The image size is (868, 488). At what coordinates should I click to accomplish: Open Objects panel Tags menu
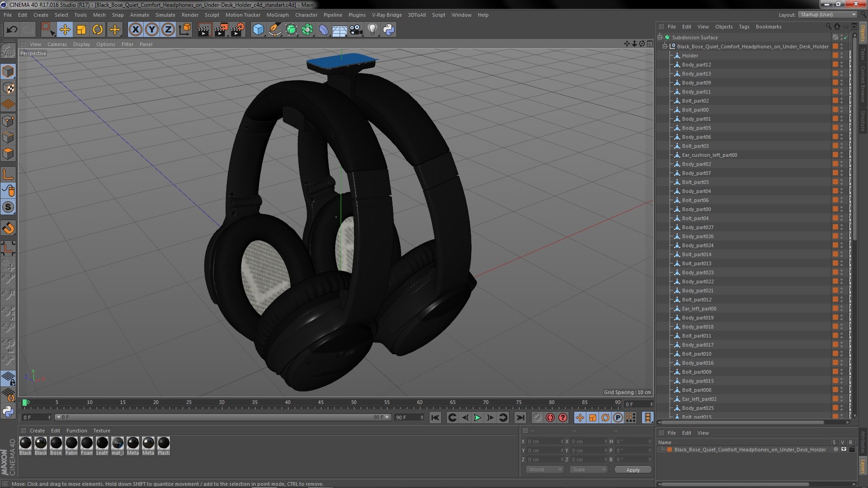[744, 27]
